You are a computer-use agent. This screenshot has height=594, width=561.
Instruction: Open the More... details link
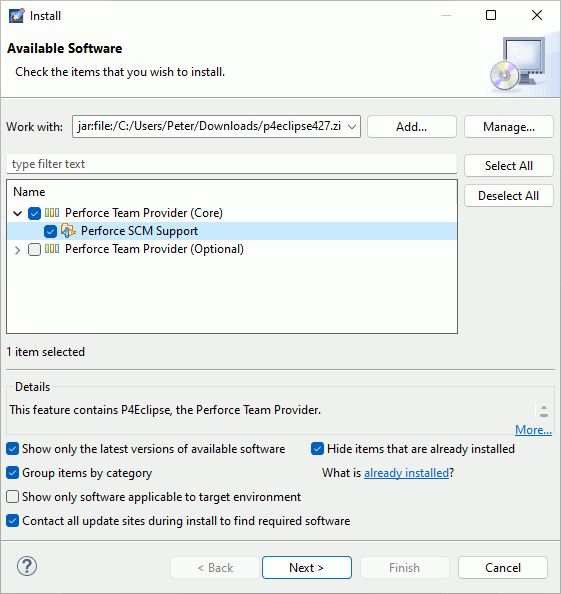tap(533, 430)
